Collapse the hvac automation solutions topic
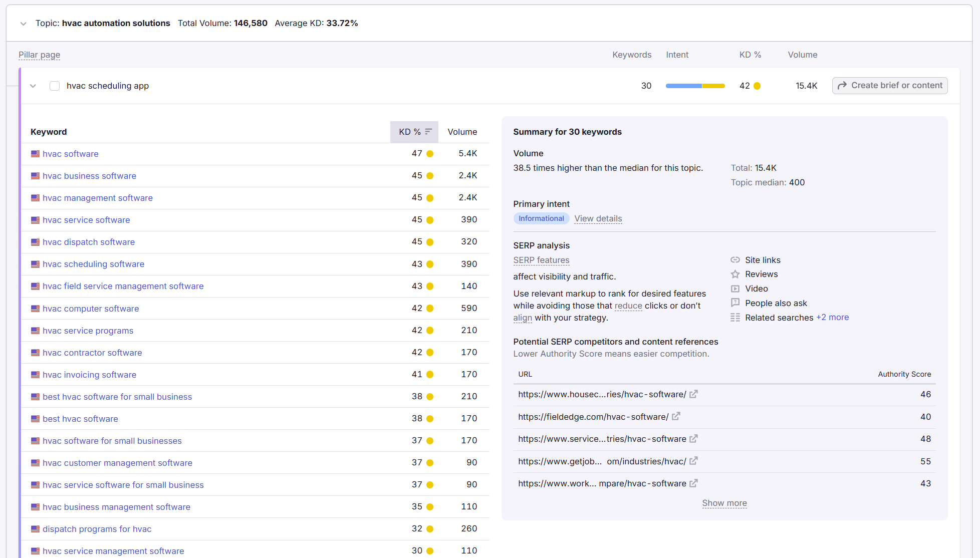The height and width of the screenshot is (558, 980). 23,24
